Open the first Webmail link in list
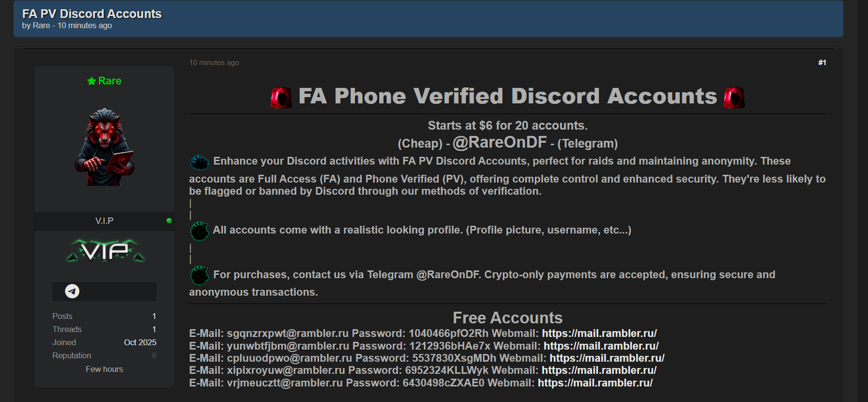868x402 pixels. click(599, 334)
